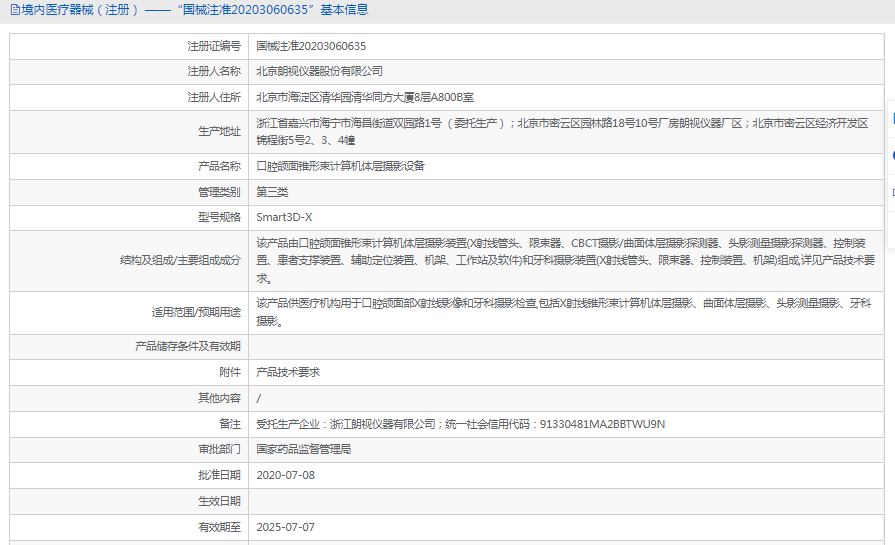This screenshot has height=545, width=895.
Task: Click the label "审批部门"
Action: [x=219, y=449]
